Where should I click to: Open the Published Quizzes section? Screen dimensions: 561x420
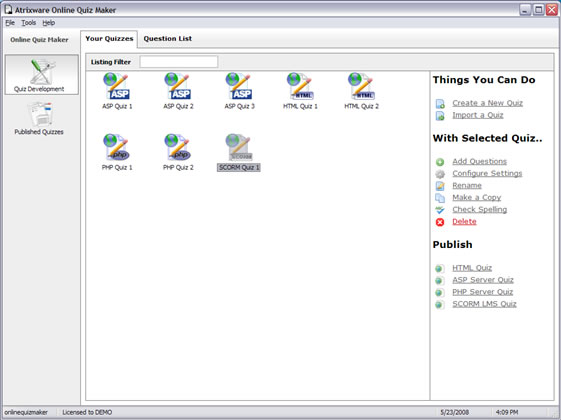39,118
